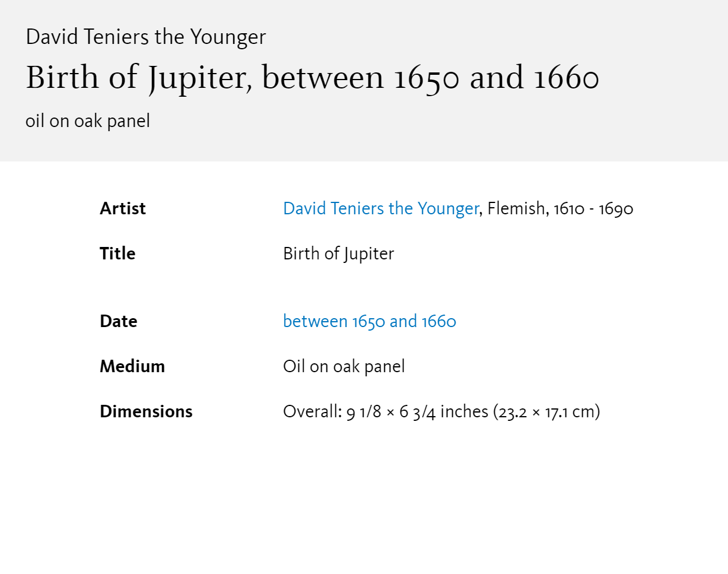
Task: Select the bold 'Title' field label
Action: click(x=117, y=253)
